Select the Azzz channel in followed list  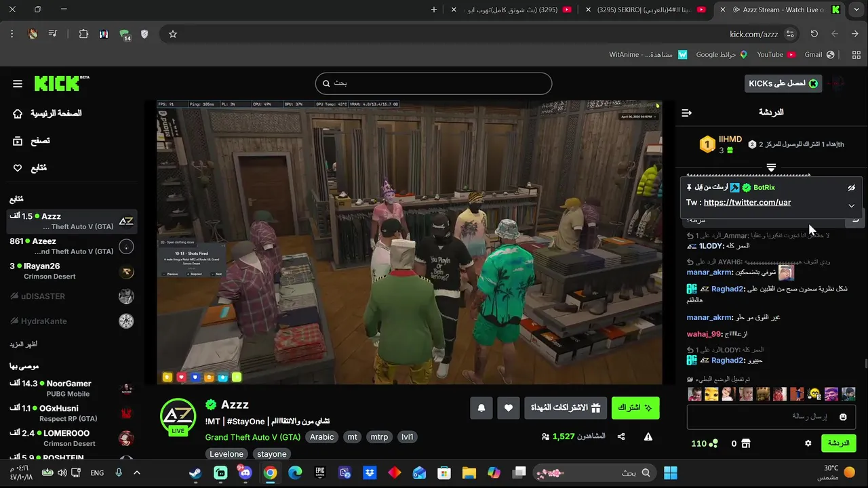(x=71, y=221)
